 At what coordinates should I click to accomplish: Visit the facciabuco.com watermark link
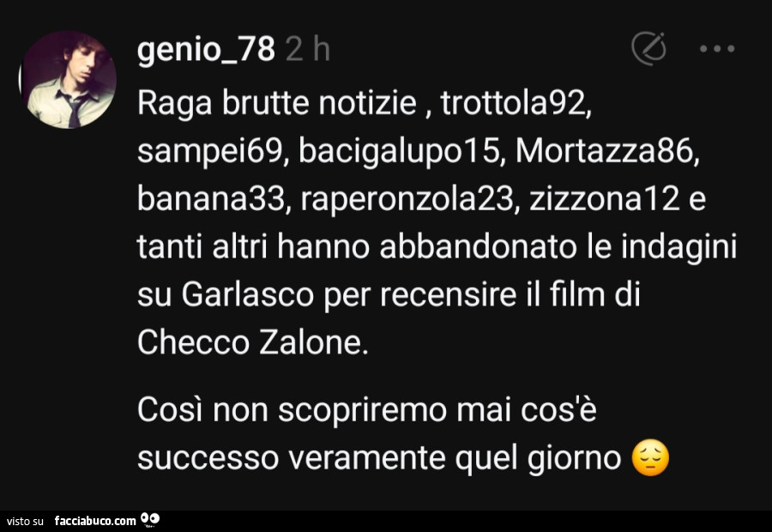tap(95, 521)
